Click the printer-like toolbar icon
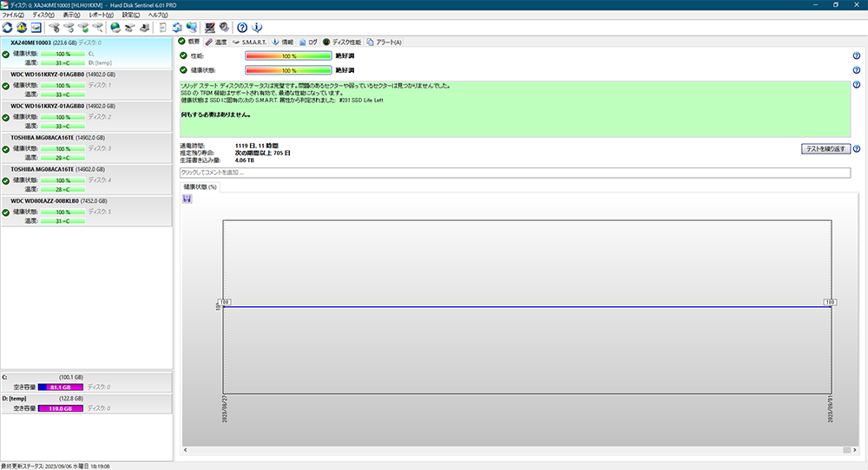The image size is (868, 470). click(144, 27)
